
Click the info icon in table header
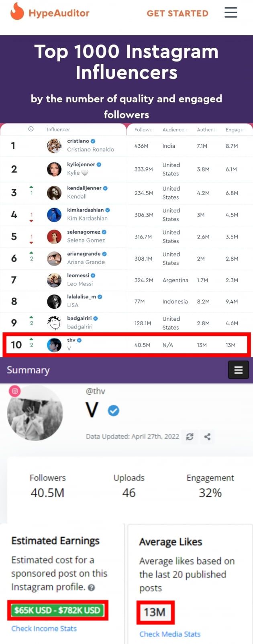31,129
